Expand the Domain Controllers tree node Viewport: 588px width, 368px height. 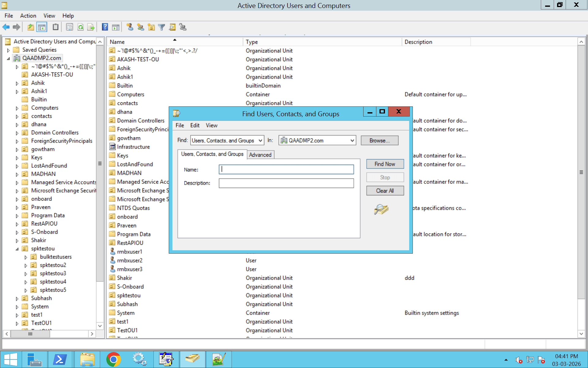pos(17,132)
